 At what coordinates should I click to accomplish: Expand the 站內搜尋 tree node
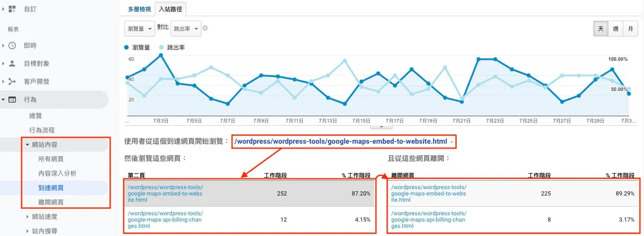coord(27,231)
